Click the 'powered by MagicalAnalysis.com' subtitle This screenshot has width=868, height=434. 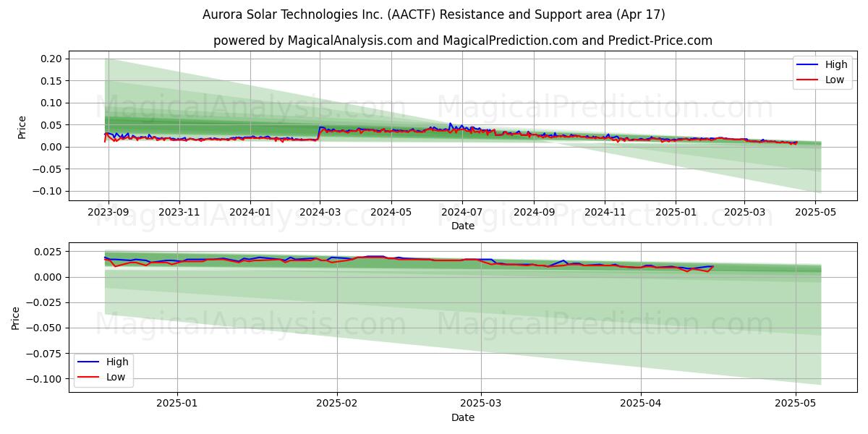pyautogui.click(x=463, y=41)
